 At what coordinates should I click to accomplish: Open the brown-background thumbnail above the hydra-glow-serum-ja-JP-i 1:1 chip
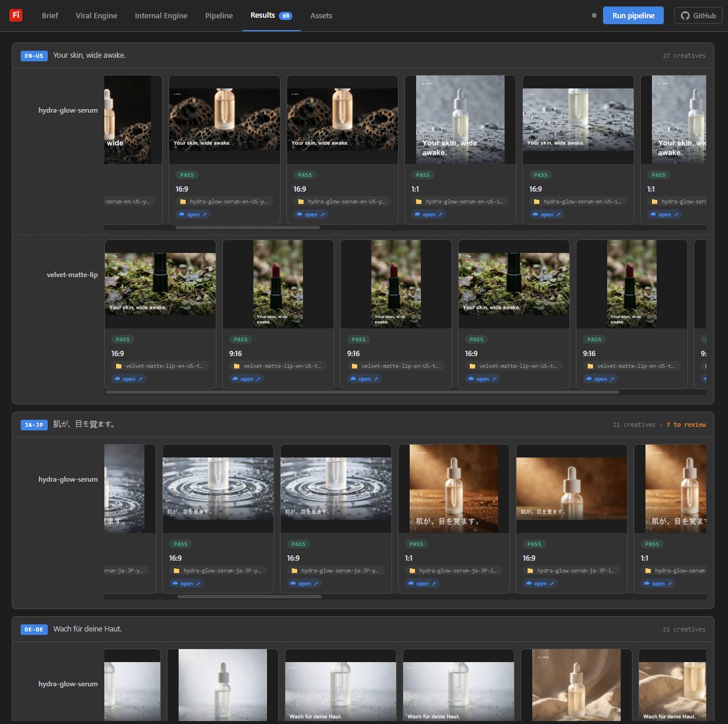[454, 489]
